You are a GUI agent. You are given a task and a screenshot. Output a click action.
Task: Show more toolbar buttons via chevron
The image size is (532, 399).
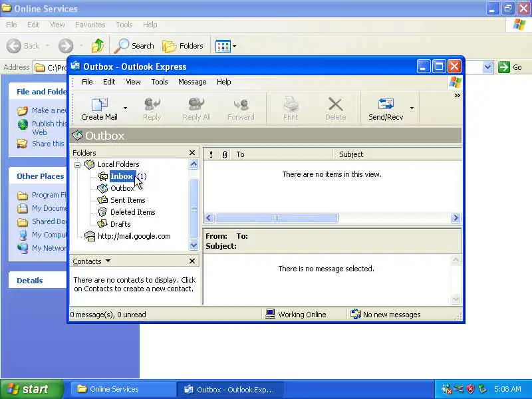(x=457, y=96)
